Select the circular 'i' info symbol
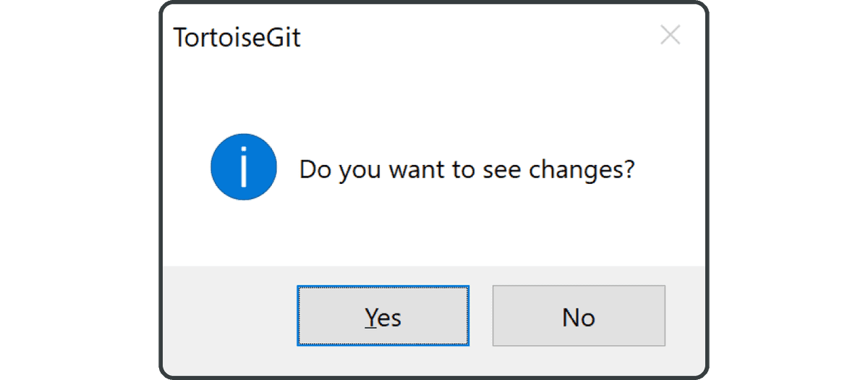Viewport: 868px width, 380px height. (244, 166)
